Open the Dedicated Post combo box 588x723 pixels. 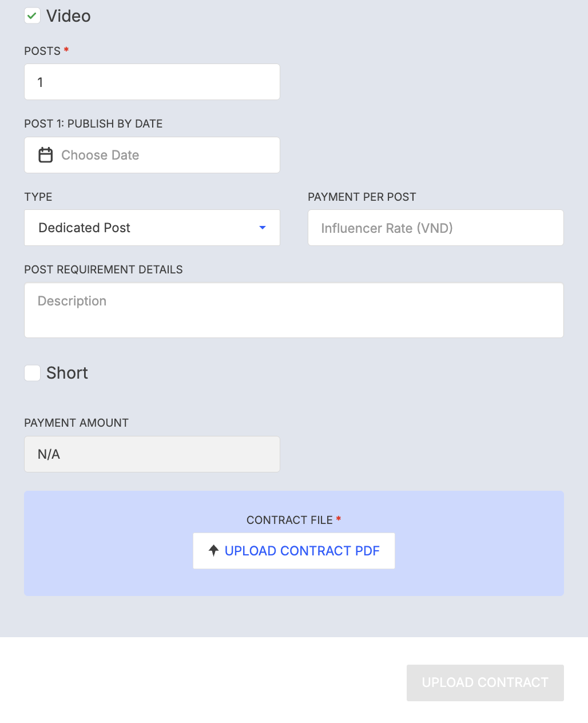[152, 228]
